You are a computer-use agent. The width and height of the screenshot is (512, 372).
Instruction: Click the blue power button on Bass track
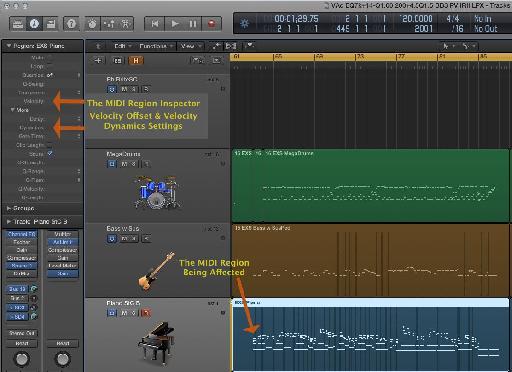pos(112,238)
